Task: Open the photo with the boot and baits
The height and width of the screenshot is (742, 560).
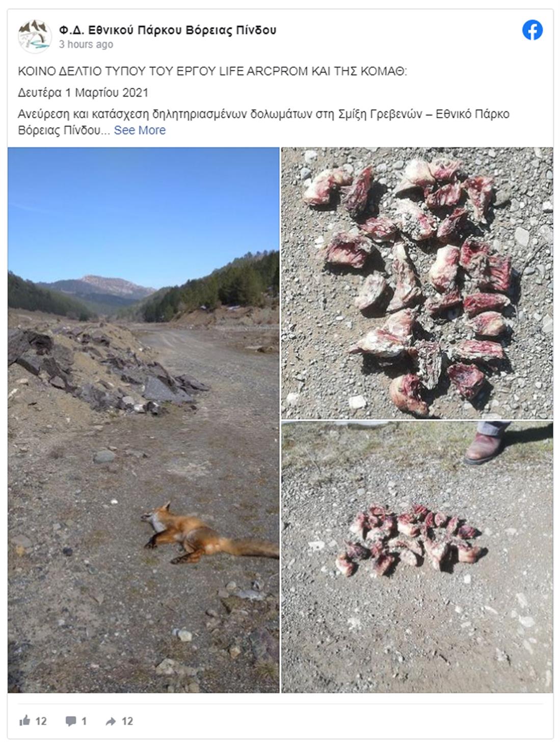Action: pyautogui.click(x=417, y=557)
